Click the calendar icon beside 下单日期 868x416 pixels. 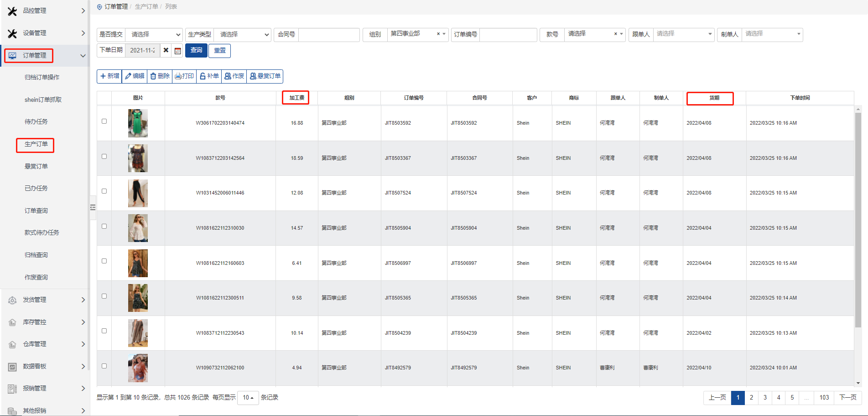(178, 51)
